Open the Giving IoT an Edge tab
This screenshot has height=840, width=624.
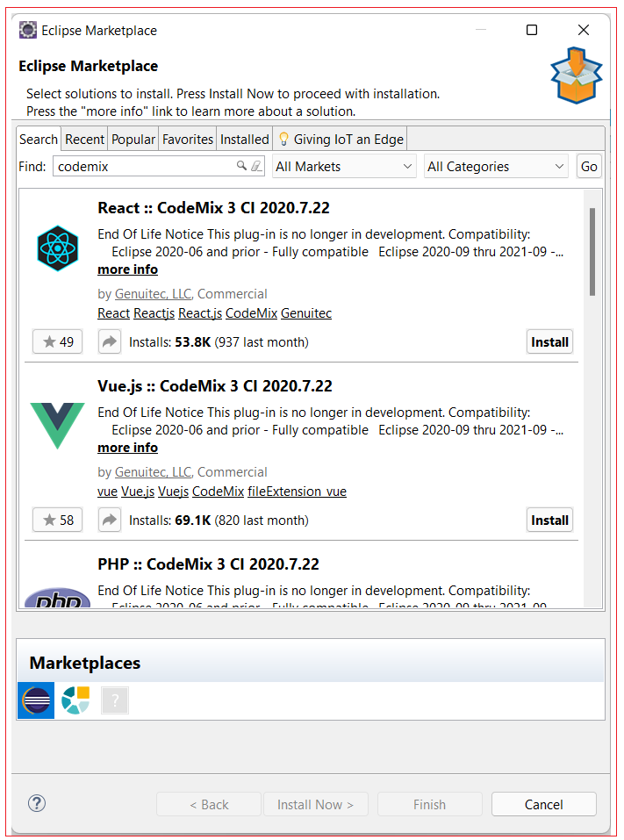pyautogui.click(x=341, y=140)
